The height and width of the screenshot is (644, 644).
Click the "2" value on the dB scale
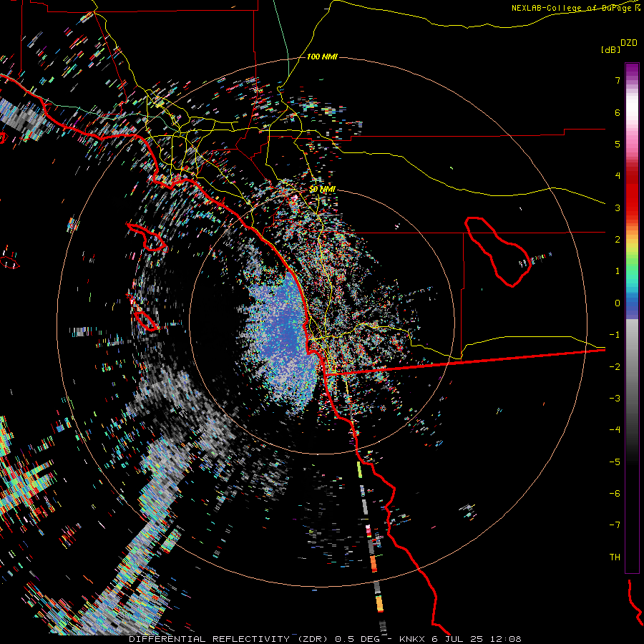[618, 240]
